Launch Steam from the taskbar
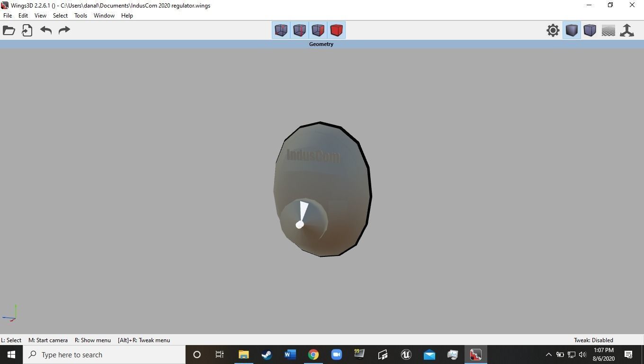The image size is (644, 364). tap(267, 355)
